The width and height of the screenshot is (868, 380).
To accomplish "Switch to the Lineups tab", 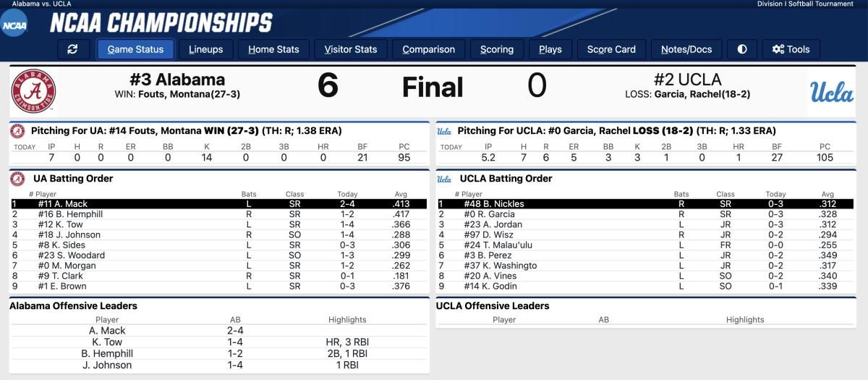I will (206, 49).
